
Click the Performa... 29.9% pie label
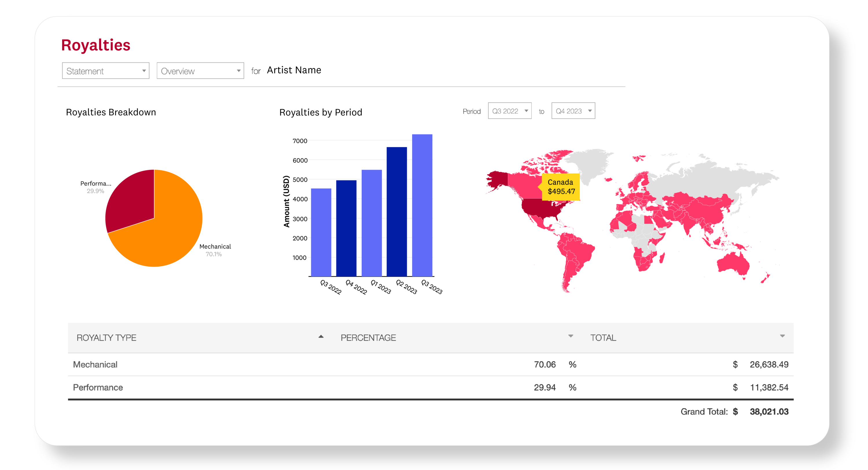96,187
